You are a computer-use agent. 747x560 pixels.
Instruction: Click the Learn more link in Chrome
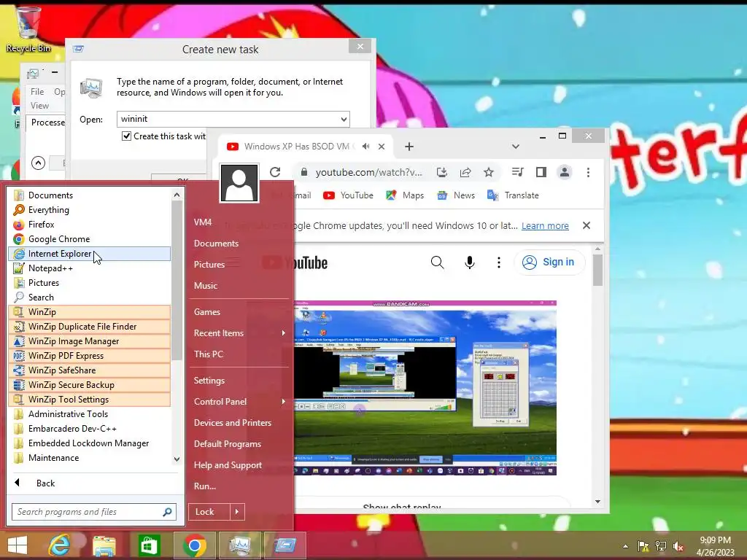(x=545, y=226)
